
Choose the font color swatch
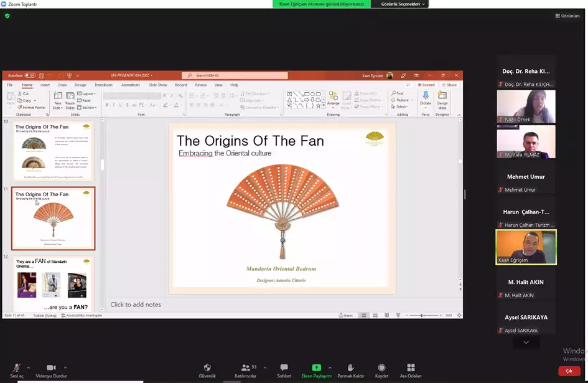click(176, 105)
